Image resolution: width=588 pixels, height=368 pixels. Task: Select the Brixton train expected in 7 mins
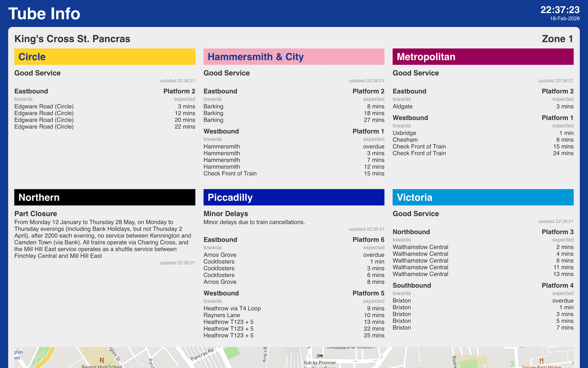(483, 328)
